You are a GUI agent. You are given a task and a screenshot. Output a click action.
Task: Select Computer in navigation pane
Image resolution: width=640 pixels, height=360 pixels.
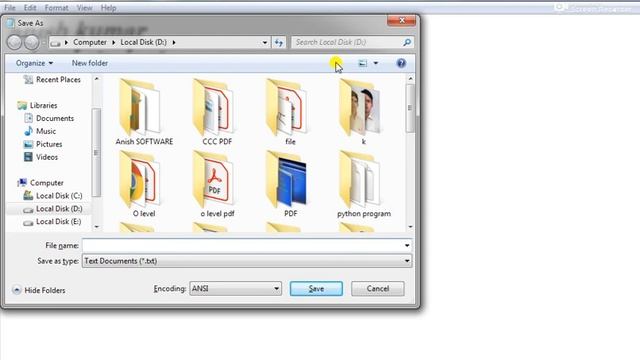(40, 183)
